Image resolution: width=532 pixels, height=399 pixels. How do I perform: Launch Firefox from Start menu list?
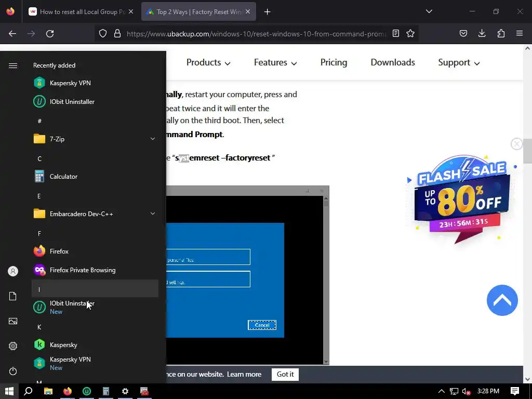(x=95, y=251)
